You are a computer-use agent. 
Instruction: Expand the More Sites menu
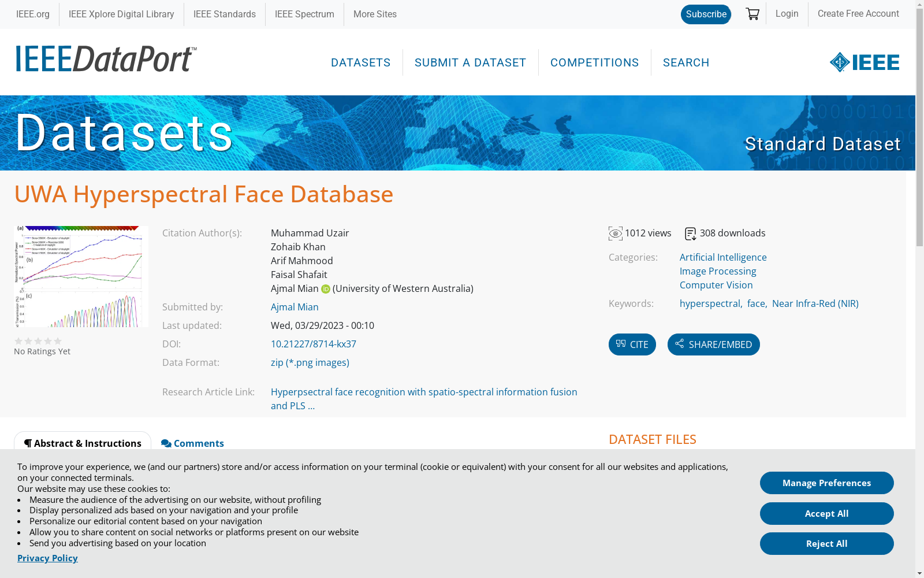pos(375,14)
